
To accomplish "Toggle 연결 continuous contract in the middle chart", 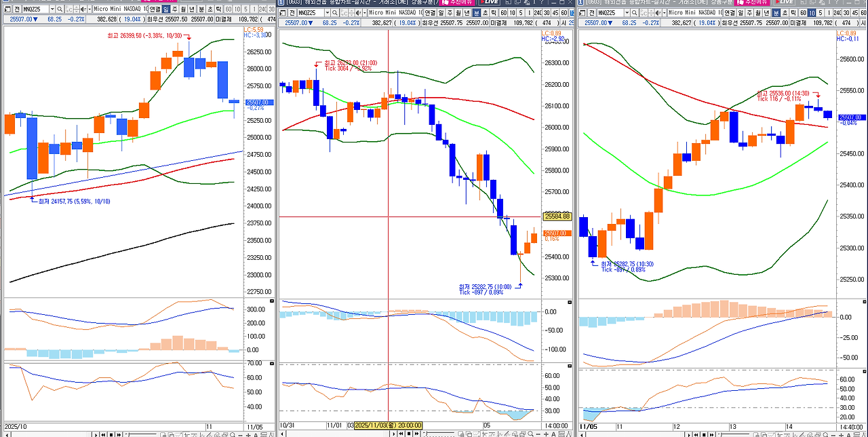I will pos(430,13).
